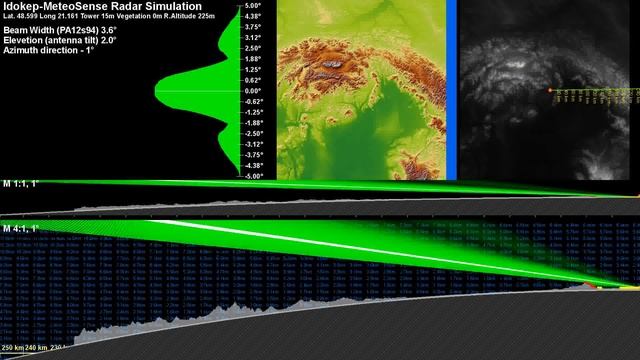Click the yellow range labels line on grayscale map
Screen dimensions: 640x360
click(596, 96)
